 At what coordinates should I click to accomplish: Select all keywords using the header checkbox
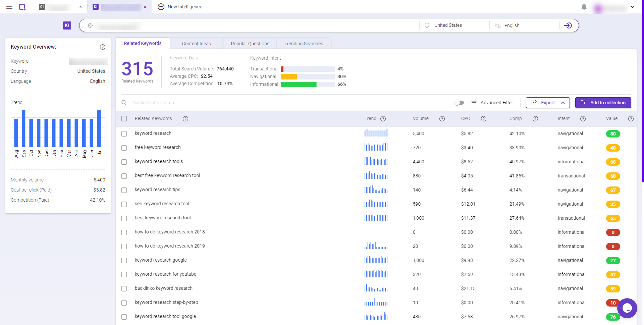[124, 119]
